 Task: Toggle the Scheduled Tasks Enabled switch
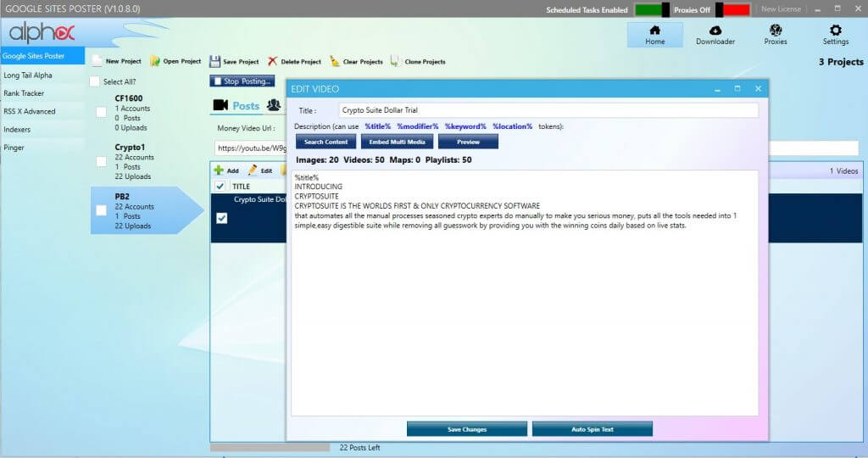[652, 9]
